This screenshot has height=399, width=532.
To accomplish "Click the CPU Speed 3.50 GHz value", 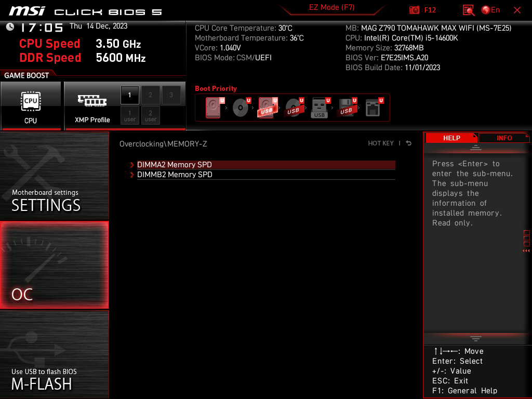I will pos(118,44).
